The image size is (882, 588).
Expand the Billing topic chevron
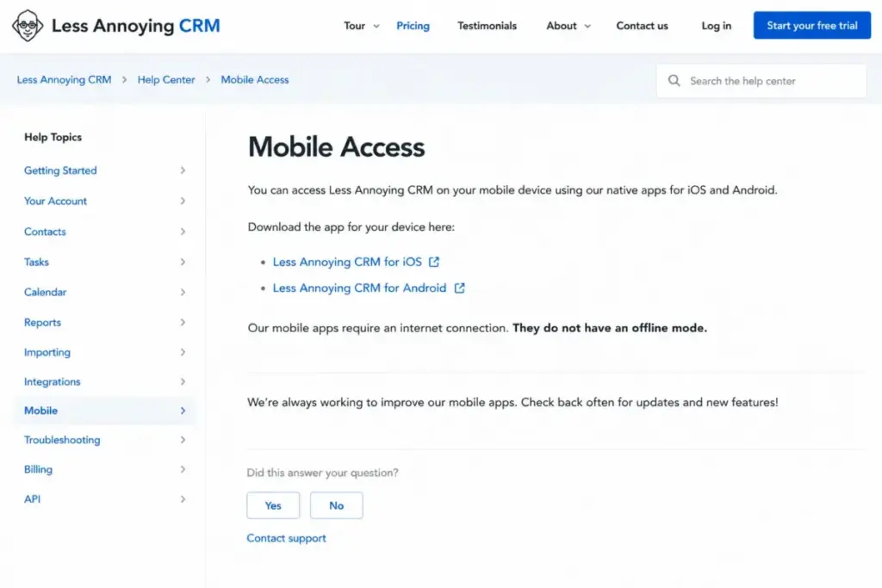click(x=183, y=469)
